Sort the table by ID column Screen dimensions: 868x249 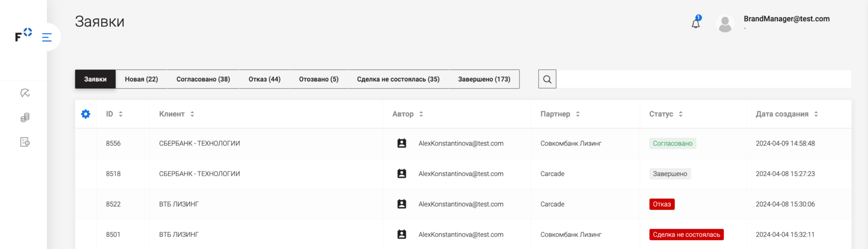(120, 114)
